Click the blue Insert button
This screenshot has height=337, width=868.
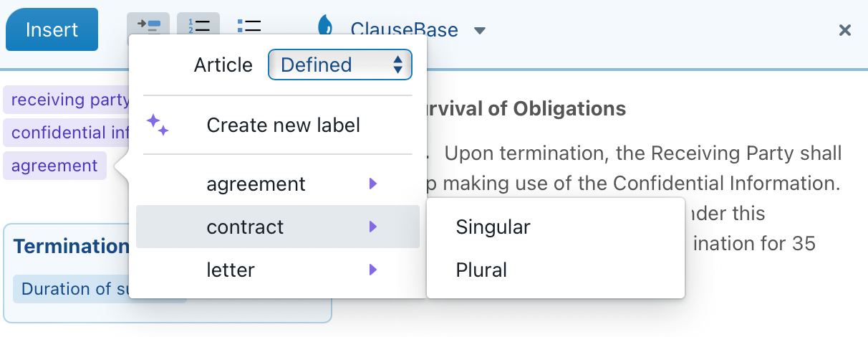(52, 29)
